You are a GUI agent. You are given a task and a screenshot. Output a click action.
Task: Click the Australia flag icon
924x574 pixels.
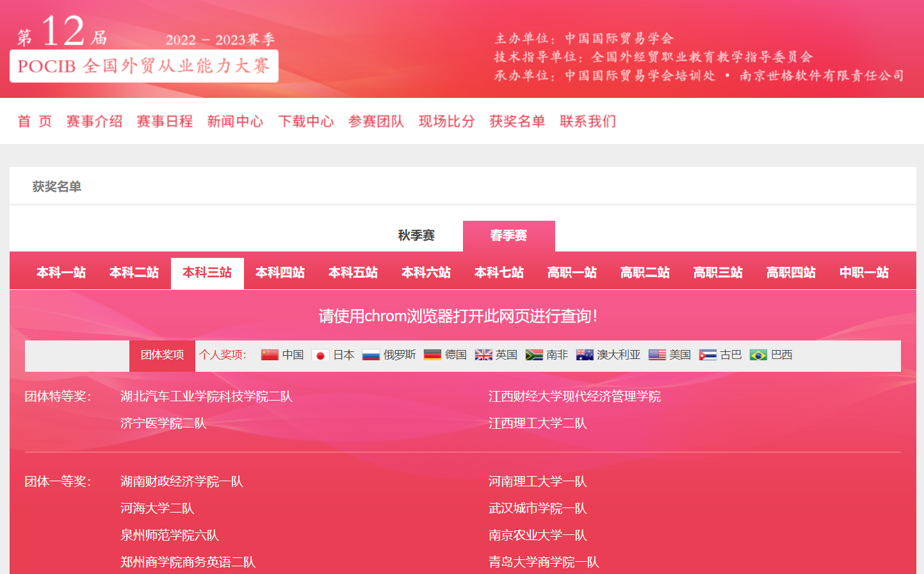585,355
